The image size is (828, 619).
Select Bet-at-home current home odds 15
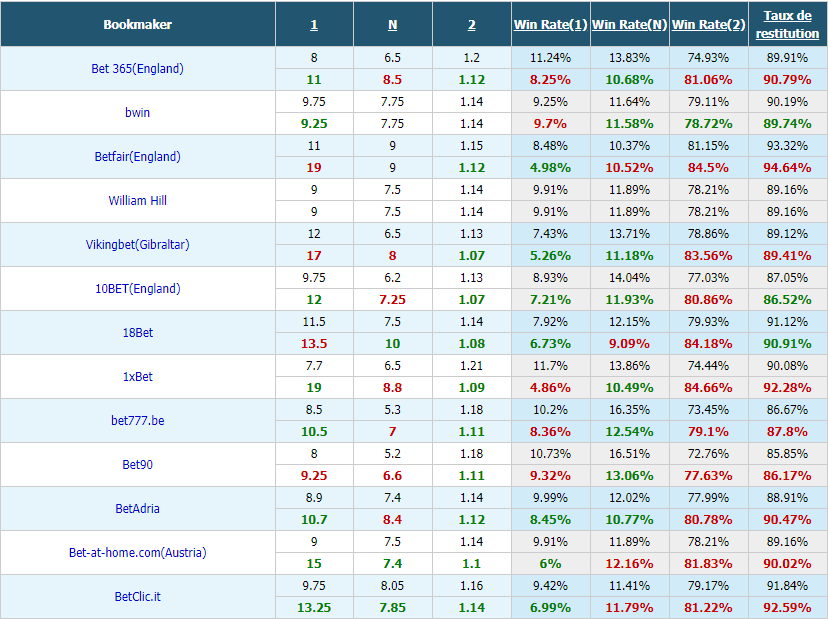tap(314, 564)
